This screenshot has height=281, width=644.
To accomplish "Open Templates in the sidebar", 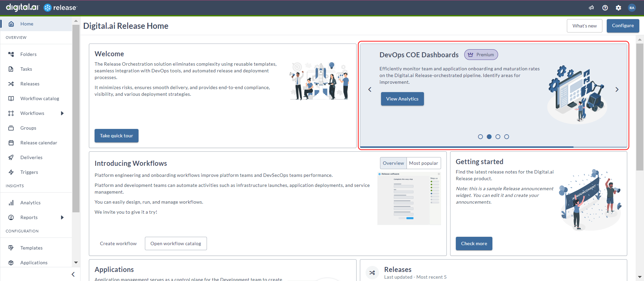I will pyautogui.click(x=36, y=248).
